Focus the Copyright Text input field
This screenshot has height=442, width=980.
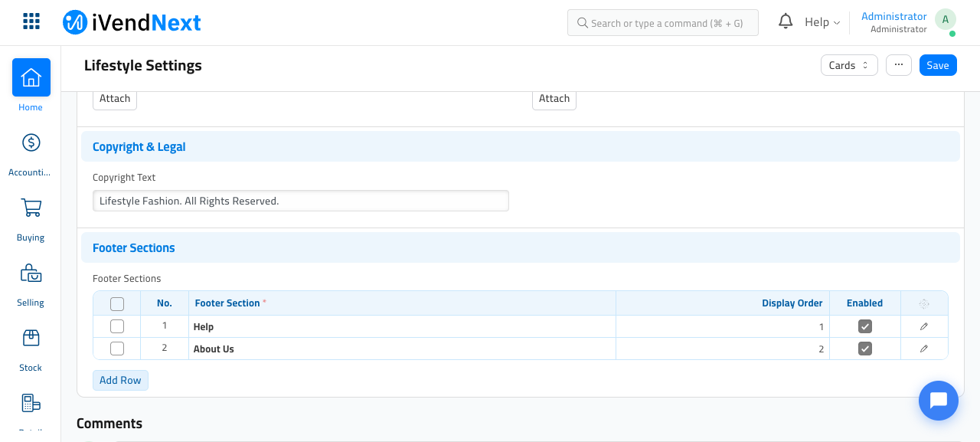click(x=301, y=201)
